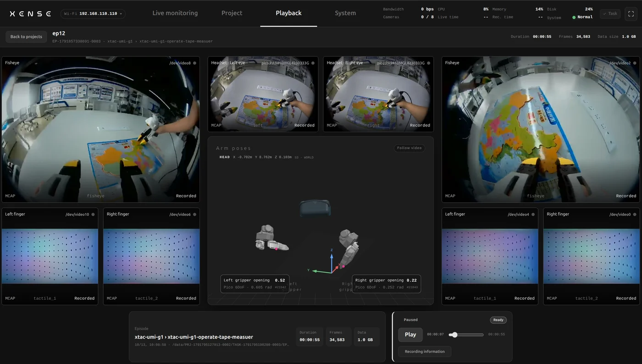Click the status dot beside /dev/video8

[x=195, y=63]
